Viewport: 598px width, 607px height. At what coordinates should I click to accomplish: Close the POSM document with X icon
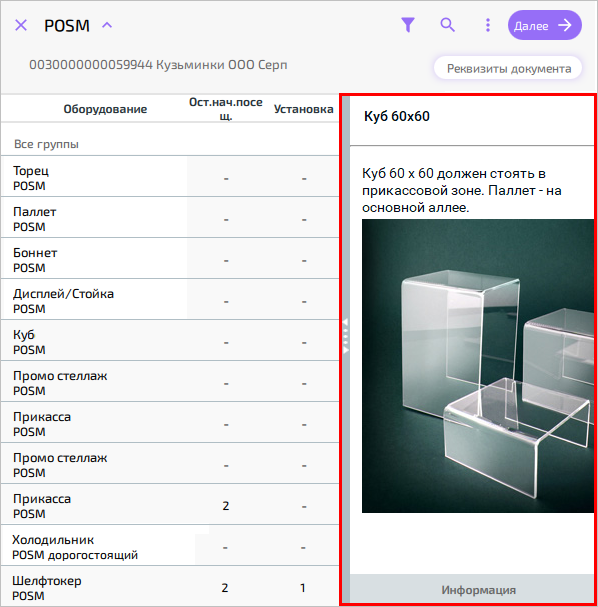pos(21,26)
